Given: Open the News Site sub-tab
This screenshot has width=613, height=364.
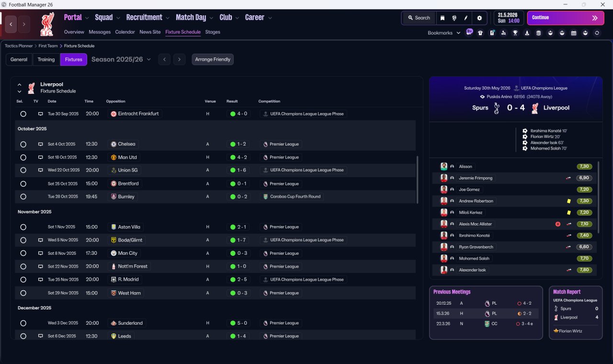Looking at the screenshot, I should click(x=150, y=32).
